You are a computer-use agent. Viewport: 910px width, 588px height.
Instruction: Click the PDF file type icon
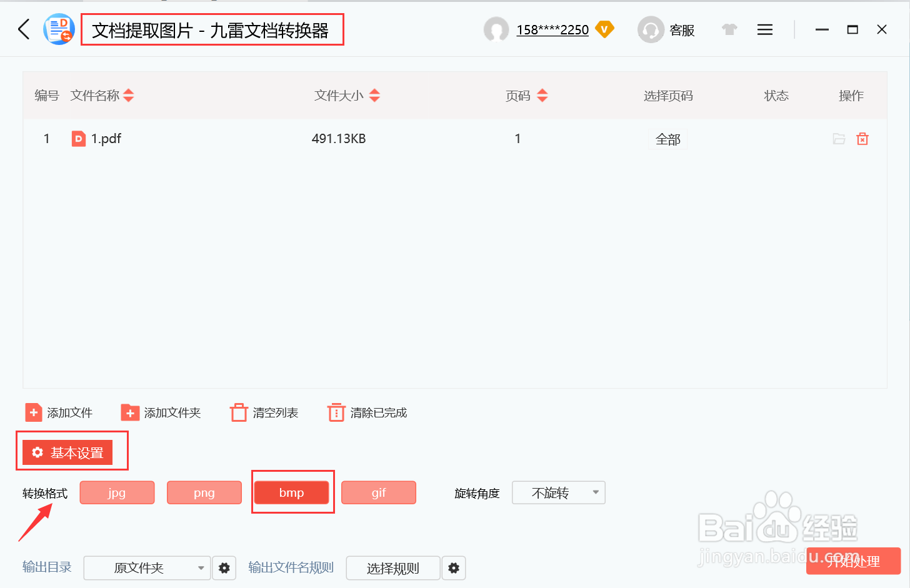[x=79, y=139]
